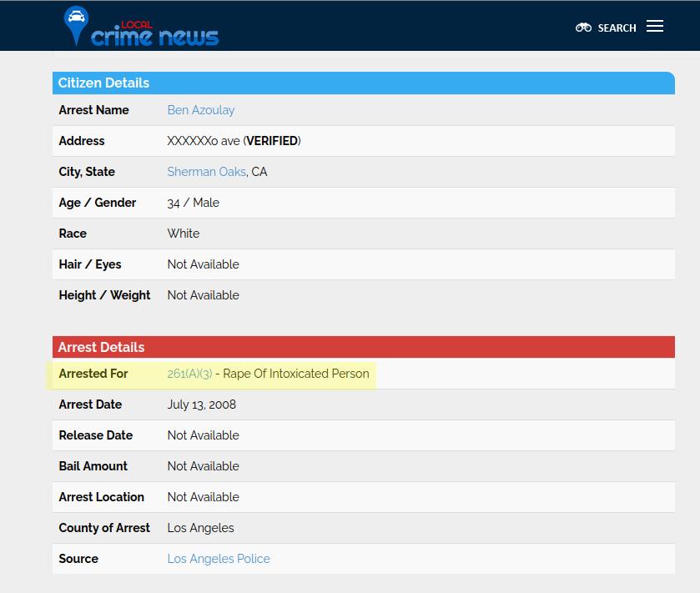This screenshot has height=593, width=700.
Task: Click the Arrested For row label
Action: click(x=93, y=374)
